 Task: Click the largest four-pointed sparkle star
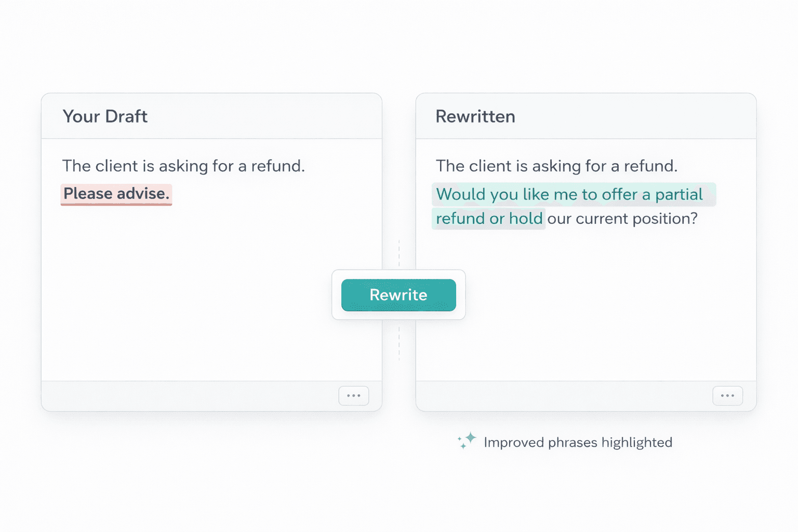coord(470,437)
